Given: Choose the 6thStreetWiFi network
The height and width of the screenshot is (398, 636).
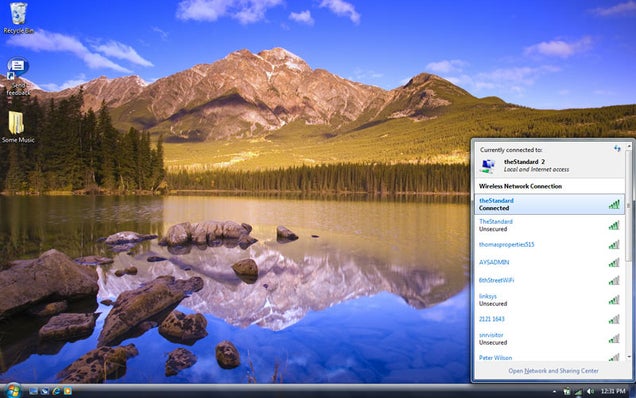Looking at the screenshot, I should (550, 280).
